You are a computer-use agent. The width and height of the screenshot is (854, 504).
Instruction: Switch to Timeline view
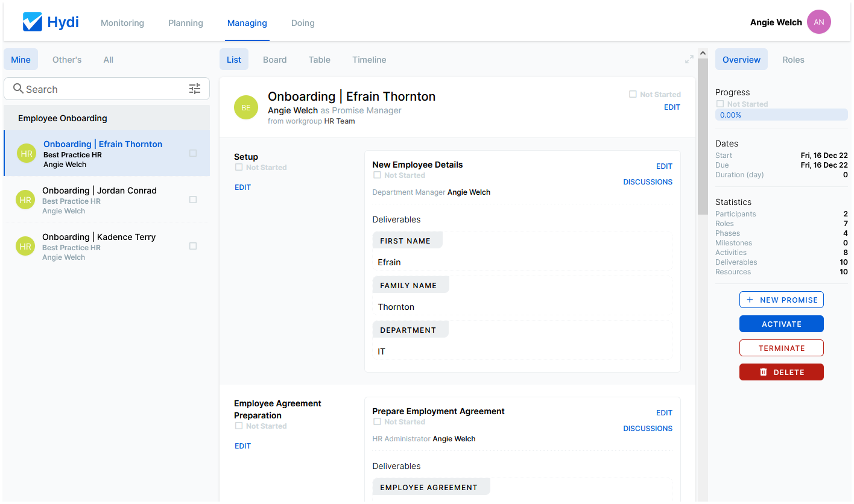pyautogui.click(x=369, y=60)
